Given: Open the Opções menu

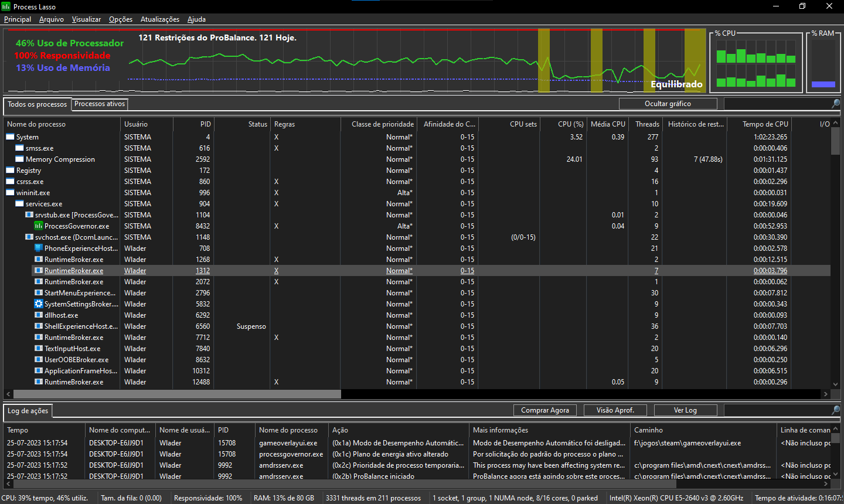Looking at the screenshot, I should point(121,19).
